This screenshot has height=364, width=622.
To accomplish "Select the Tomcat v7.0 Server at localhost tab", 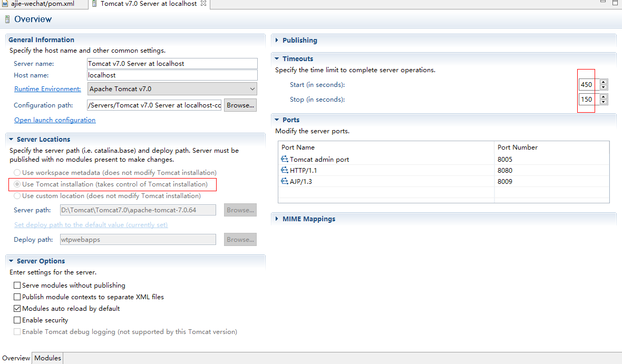I will click(148, 4).
